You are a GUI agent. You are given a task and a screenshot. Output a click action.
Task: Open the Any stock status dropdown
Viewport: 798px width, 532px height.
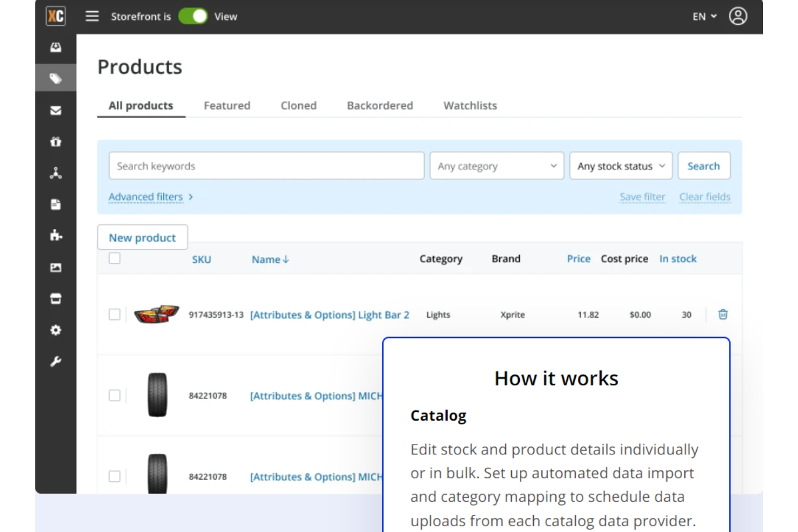(x=620, y=165)
